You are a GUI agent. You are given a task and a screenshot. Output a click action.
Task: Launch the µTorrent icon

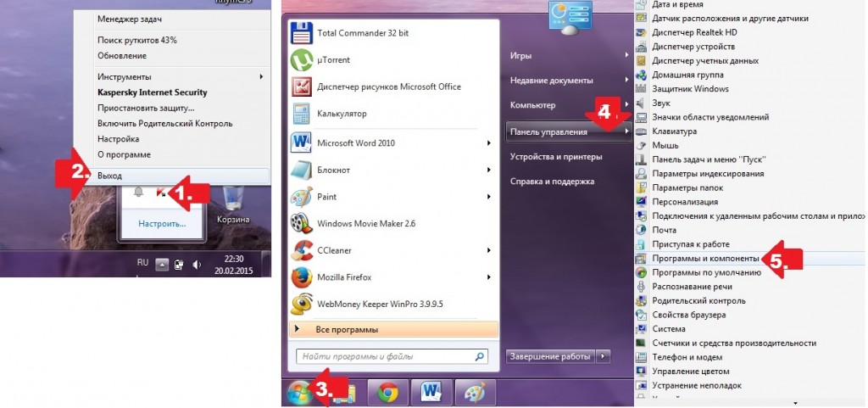[302, 59]
